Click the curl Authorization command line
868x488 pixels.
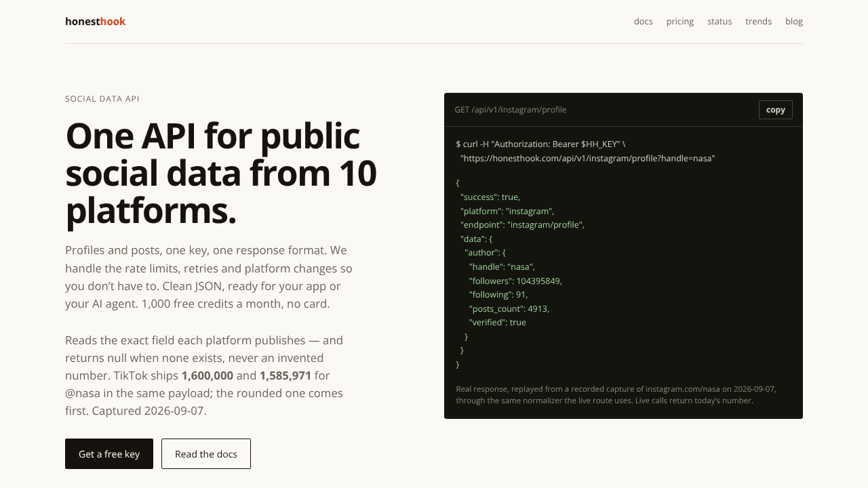[x=540, y=144]
